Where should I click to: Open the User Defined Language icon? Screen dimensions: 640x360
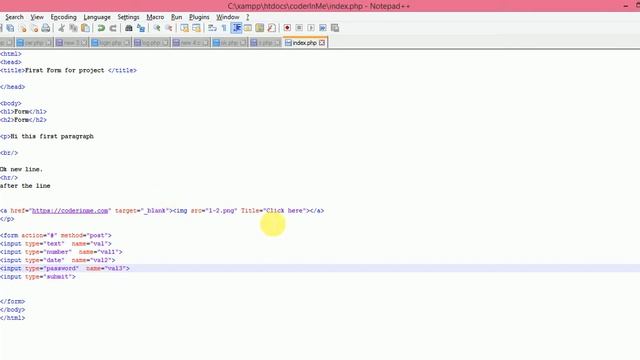coord(248,28)
